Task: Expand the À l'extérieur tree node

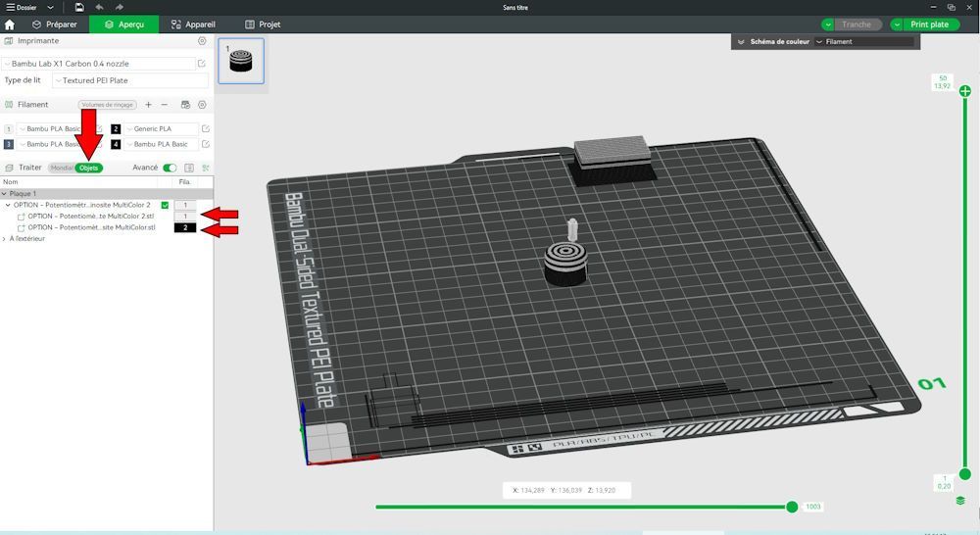Action: tap(4, 239)
